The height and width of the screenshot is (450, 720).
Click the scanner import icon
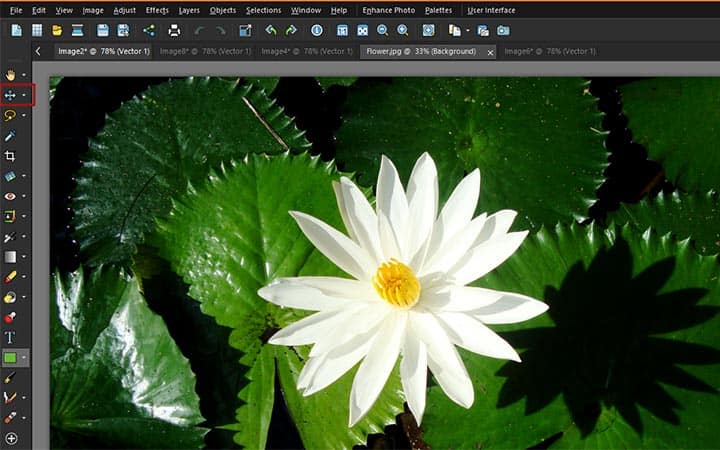tap(77, 31)
